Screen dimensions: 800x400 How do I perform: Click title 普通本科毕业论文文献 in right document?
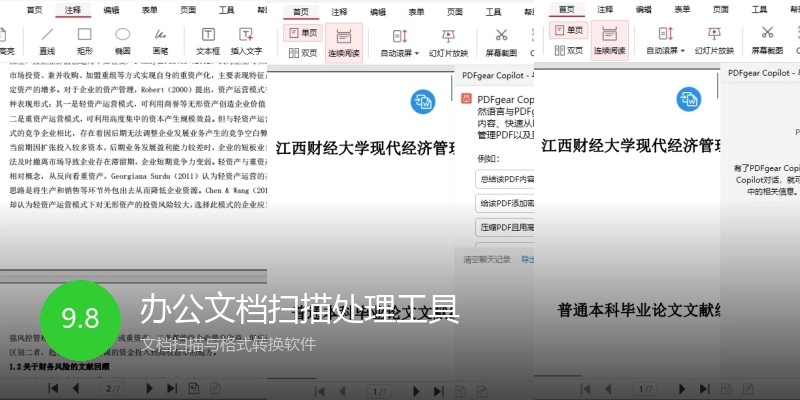pos(639,310)
